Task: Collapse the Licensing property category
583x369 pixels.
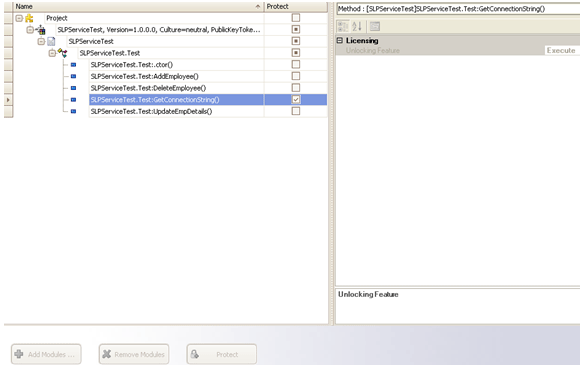Action: (x=339, y=41)
